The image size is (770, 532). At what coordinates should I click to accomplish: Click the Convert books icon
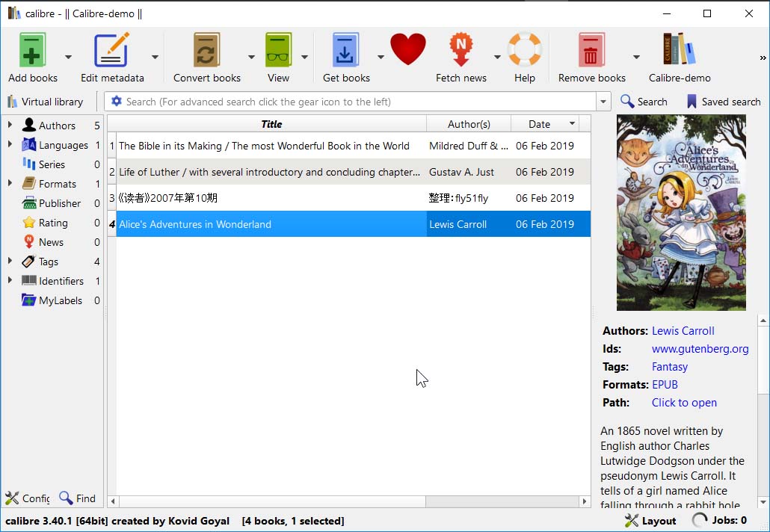pos(207,49)
